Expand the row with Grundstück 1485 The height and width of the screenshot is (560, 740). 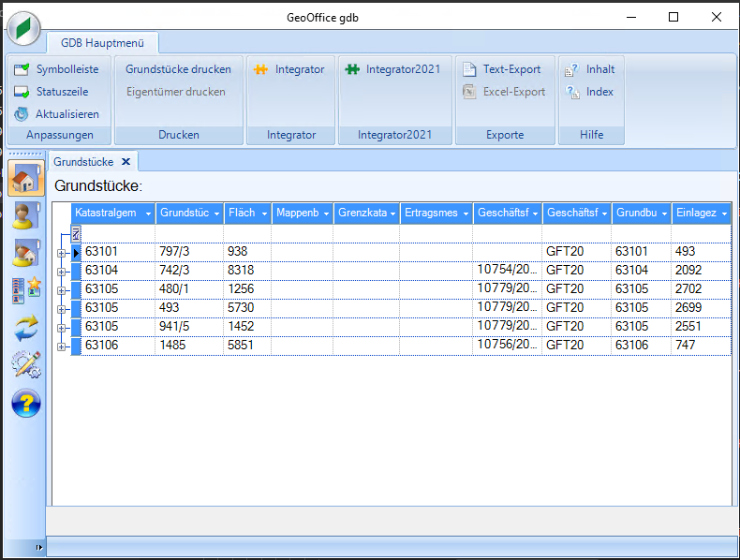(x=61, y=346)
